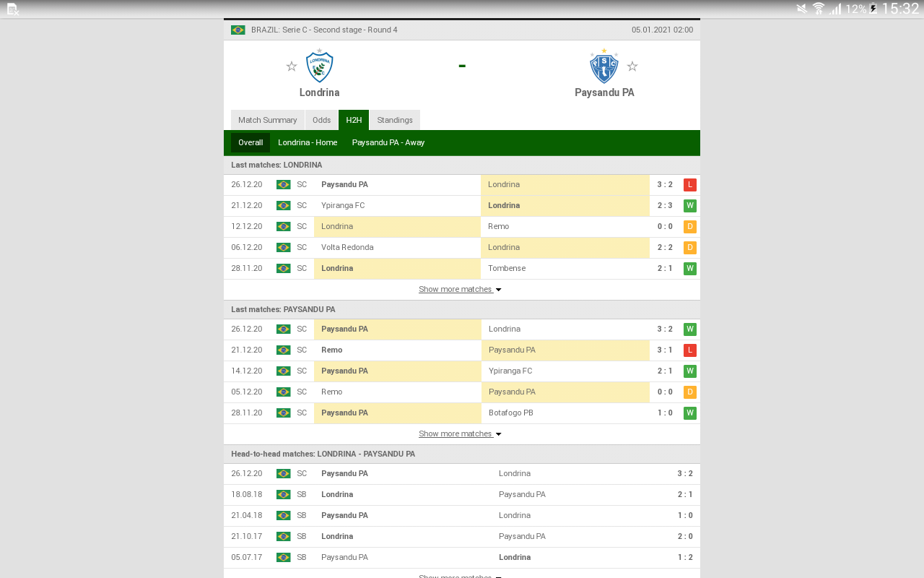Open Paysandu PA vs Ypiranga FC match
924x578 pixels.
pos(462,371)
